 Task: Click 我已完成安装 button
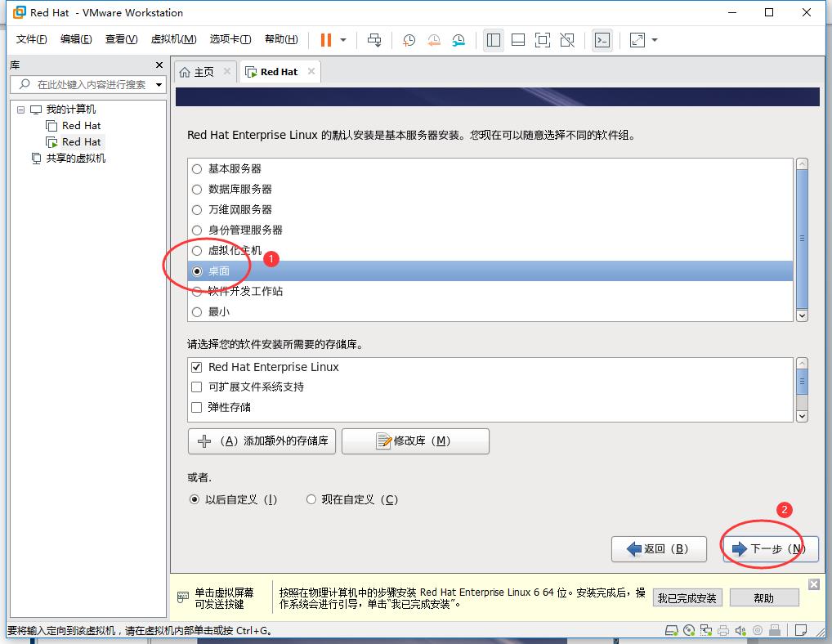[687, 598]
